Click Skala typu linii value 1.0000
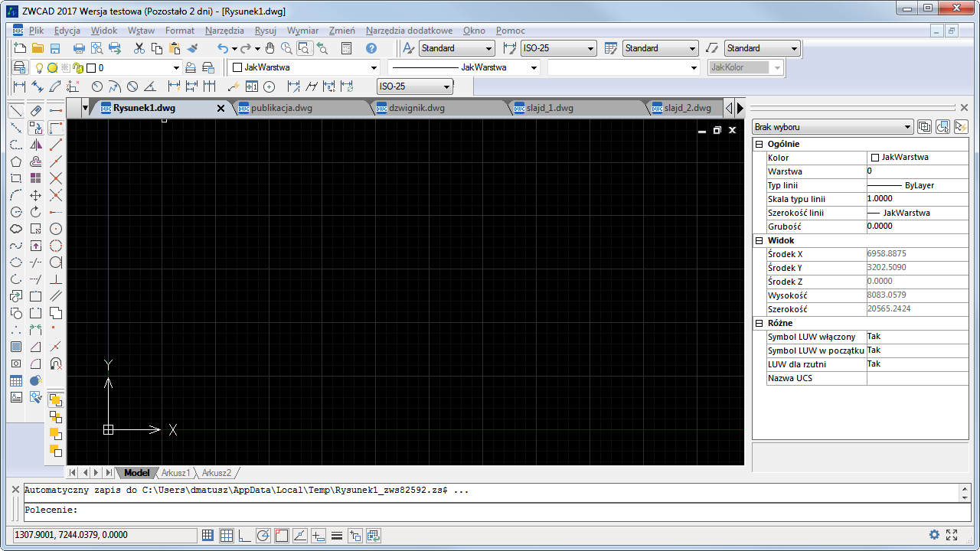The width and height of the screenshot is (980, 551). pyautogui.click(x=917, y=199)
